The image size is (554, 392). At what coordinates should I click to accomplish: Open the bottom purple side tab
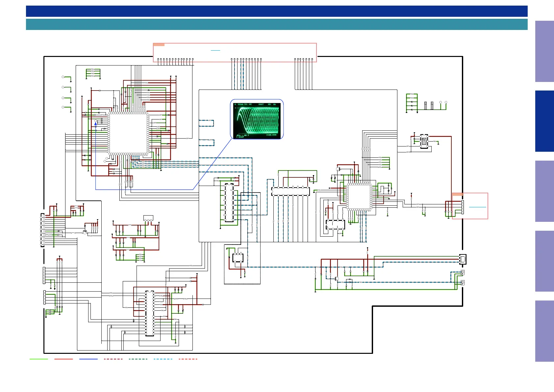[544, 331]
